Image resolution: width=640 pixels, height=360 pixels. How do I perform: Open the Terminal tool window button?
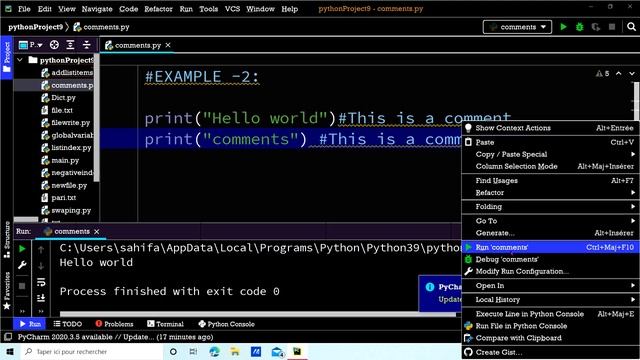point(165,324)
